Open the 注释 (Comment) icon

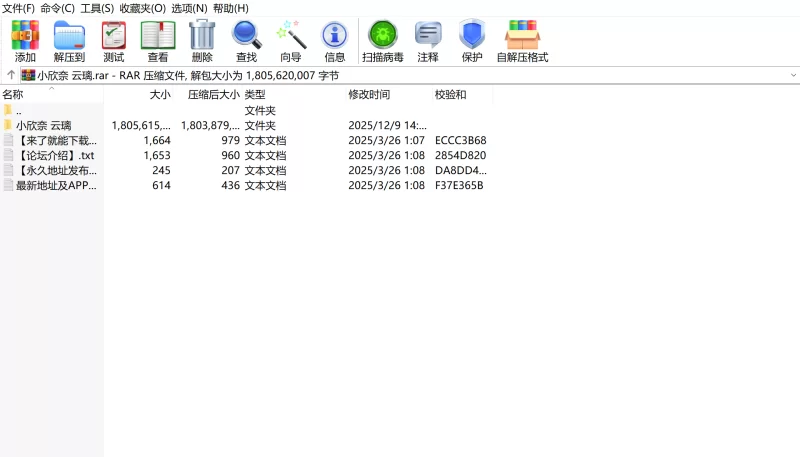pos(428,35)
